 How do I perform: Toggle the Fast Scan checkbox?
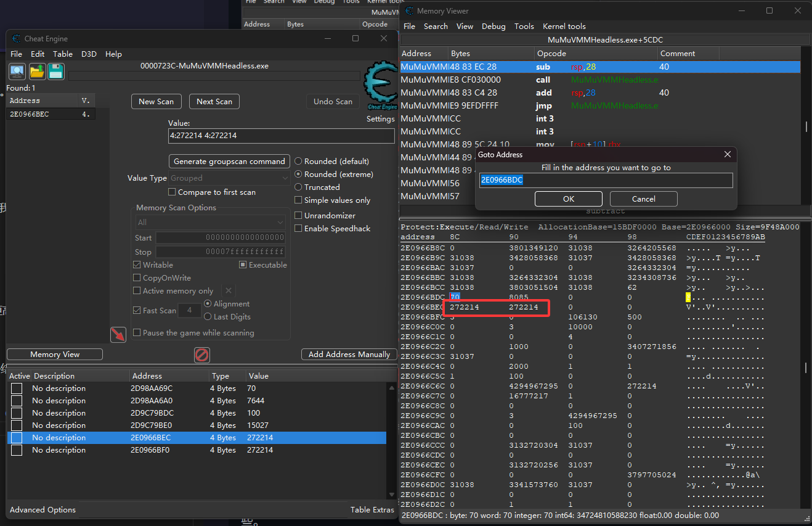(x=137, y=311)
